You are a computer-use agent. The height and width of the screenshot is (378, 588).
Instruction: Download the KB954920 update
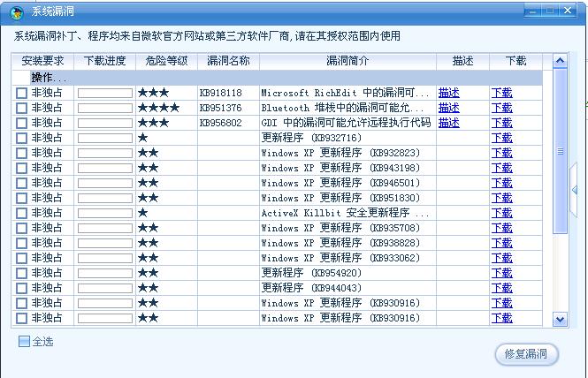(x=501, y=273)
